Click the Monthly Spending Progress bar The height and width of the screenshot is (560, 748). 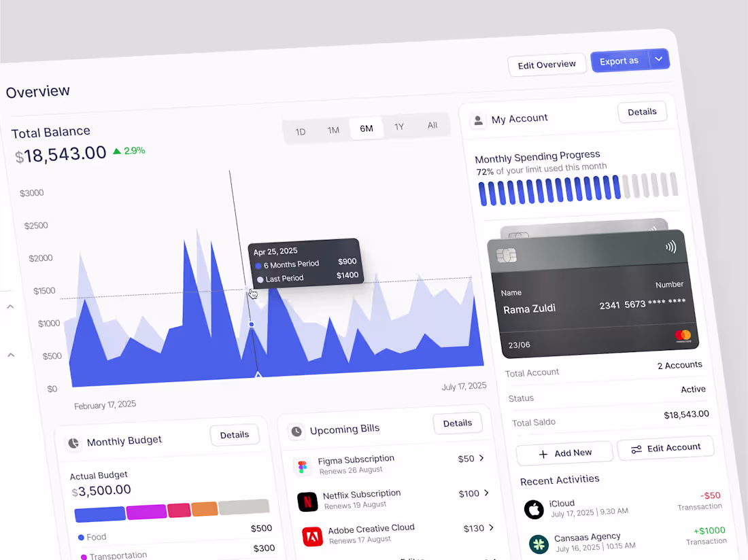coord(571,191)
